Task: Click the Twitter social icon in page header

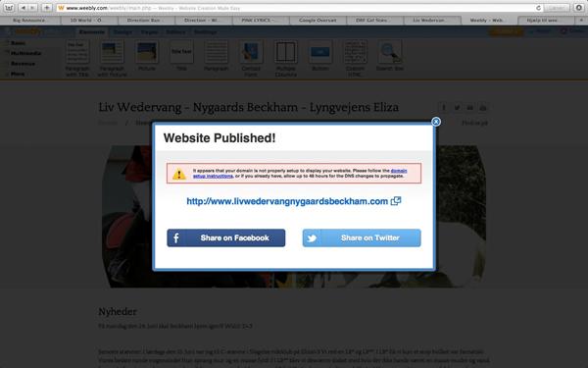Action: 457,108
